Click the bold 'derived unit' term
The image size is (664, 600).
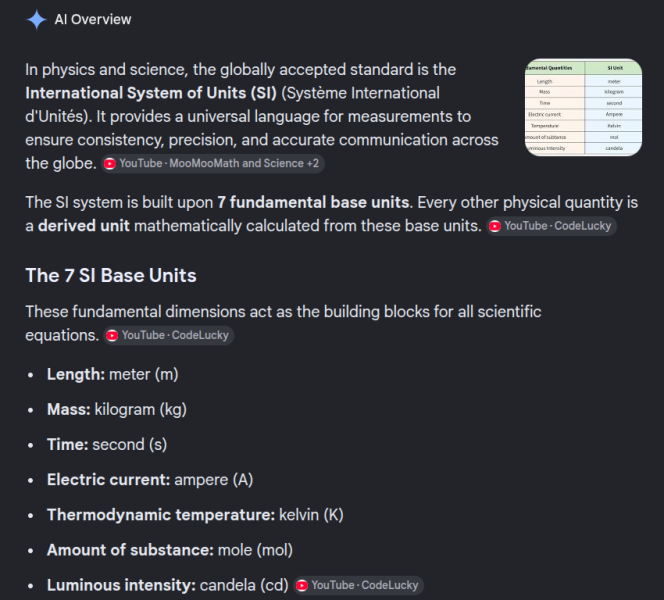pyautogui.click(x=84, y=226)
